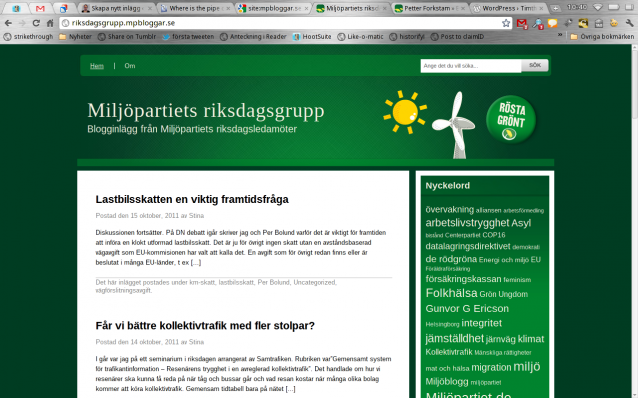The image size is (638, 398).
Task: Select the 'integritet' keyword tag
Action: (x=481, y=323)
